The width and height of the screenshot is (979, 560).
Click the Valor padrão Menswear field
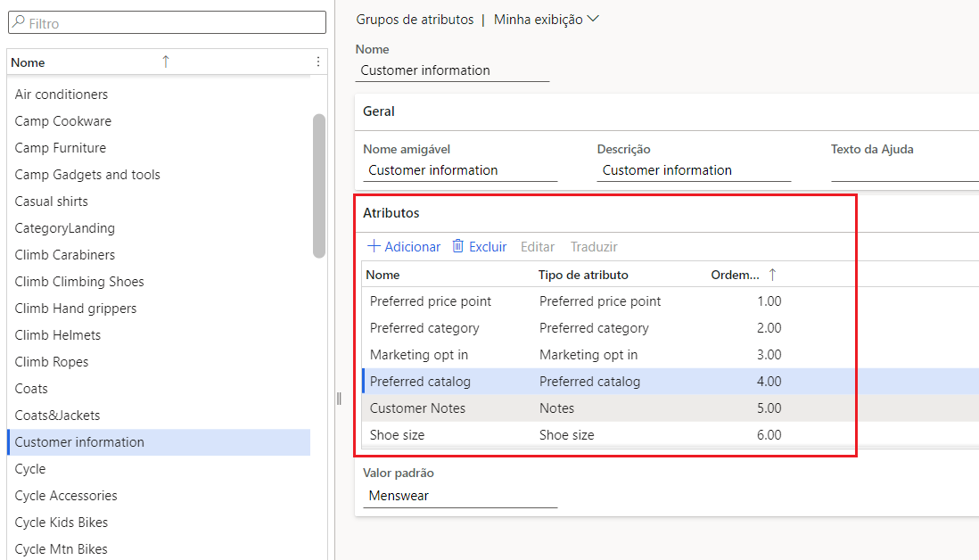460,496
